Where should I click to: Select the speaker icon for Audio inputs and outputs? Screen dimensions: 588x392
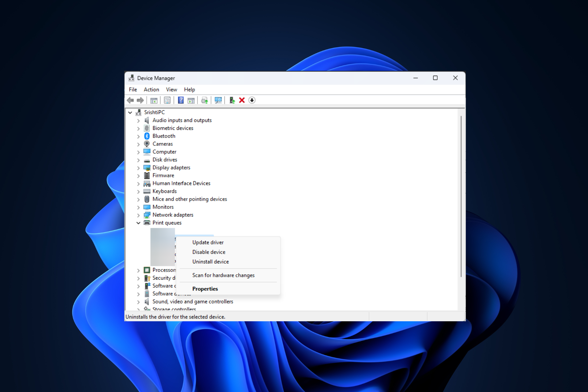(x=147, y=120)
